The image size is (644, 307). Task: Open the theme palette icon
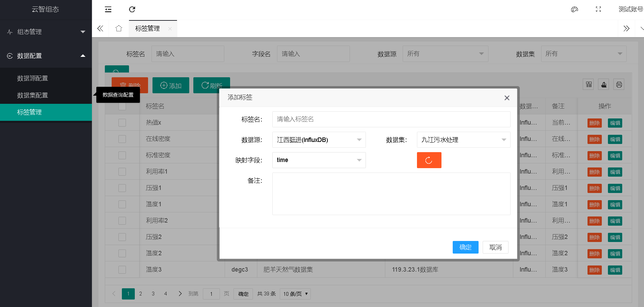[x=575, y=10]
